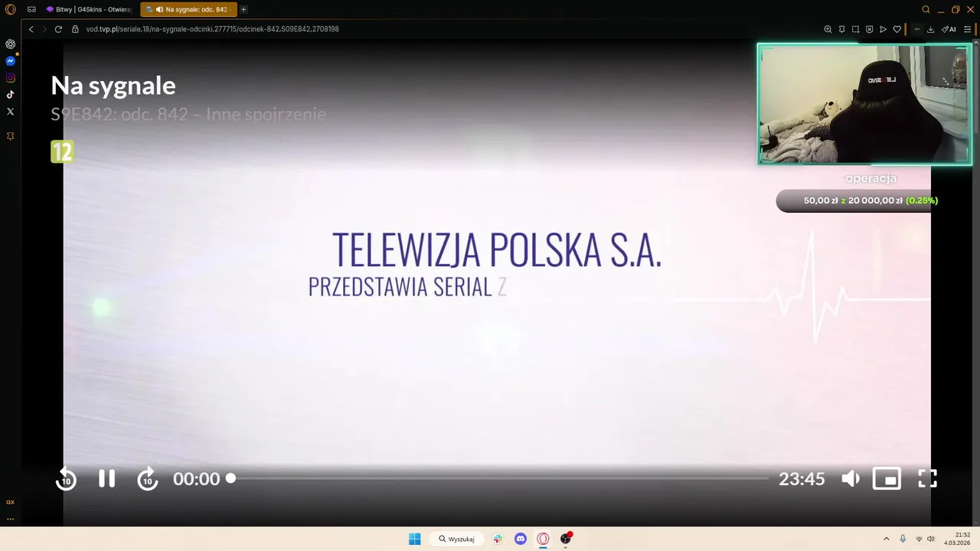Click the Opera GX taskbar icon
The image size is (980, 551).
click(x=543, y=539)
